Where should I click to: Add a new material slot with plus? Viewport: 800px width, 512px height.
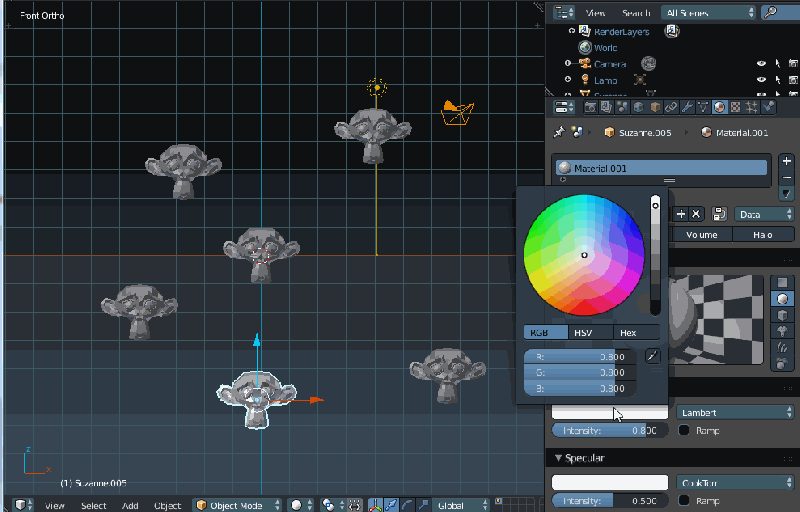tap(786, 161)
